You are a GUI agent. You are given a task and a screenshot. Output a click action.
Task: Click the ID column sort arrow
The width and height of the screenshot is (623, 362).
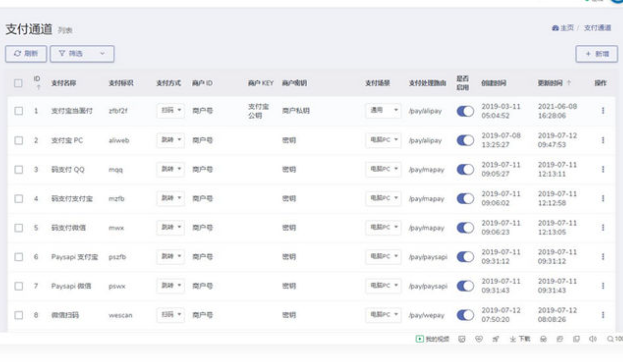point(39,87)
